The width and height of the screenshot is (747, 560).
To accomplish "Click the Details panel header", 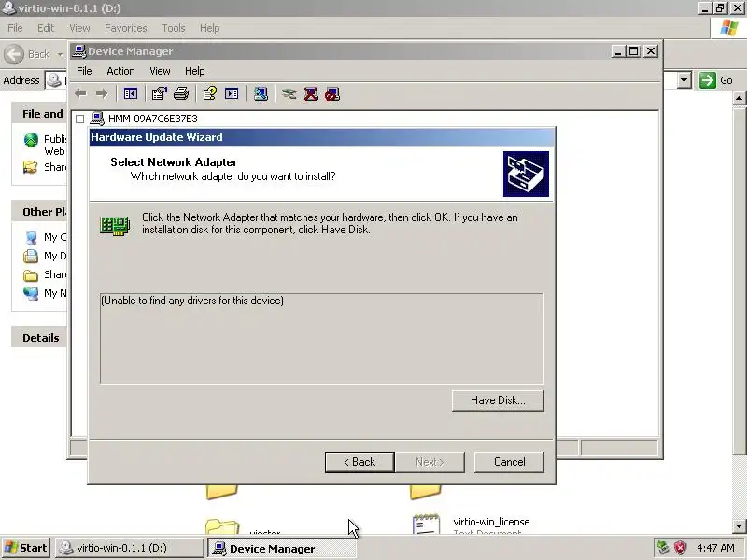I will pos(40,338).
